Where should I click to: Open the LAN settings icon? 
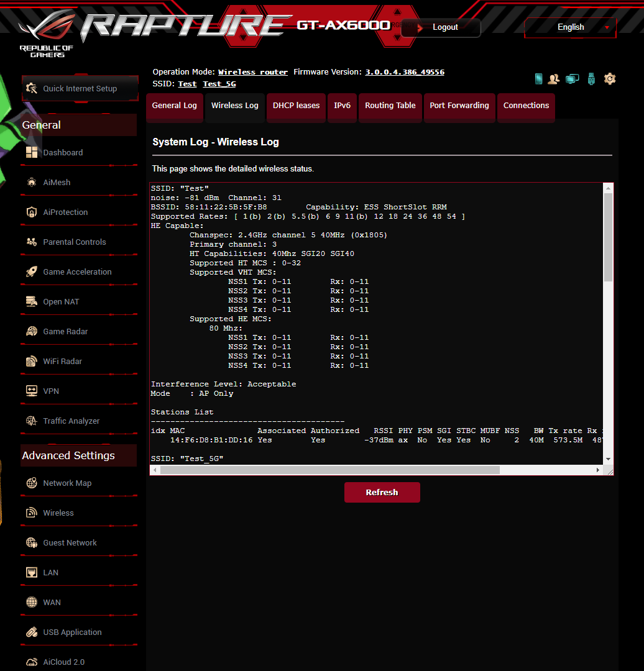coord(32,573)
